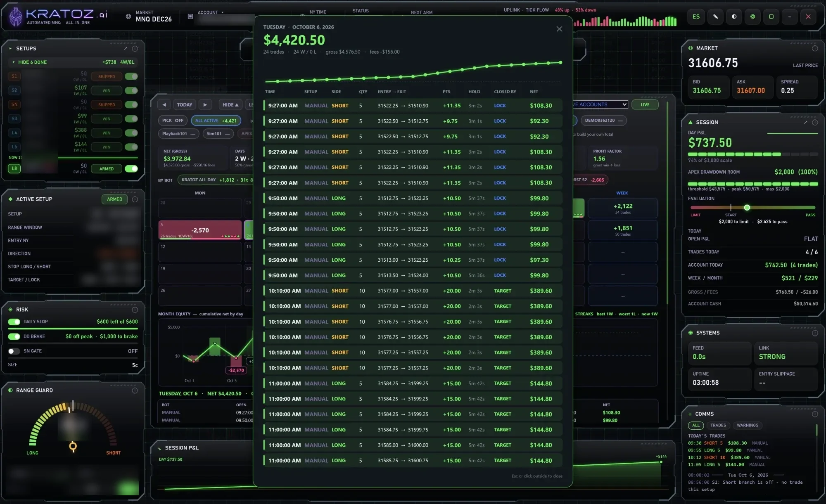The width and height of the screenshot is (826, 504).
Task: Select the TRADES tab in Comms
Action: [x=718, y=425]
